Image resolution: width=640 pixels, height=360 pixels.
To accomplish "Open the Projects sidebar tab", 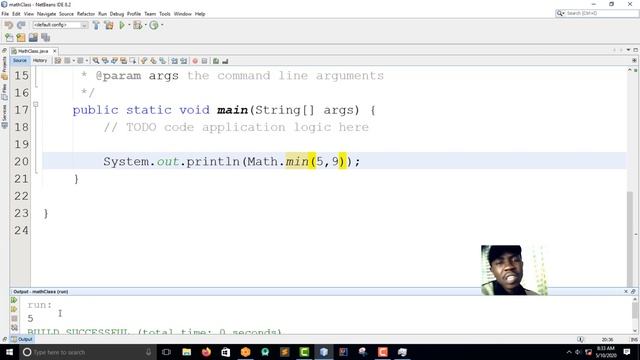I will [4, 68].
